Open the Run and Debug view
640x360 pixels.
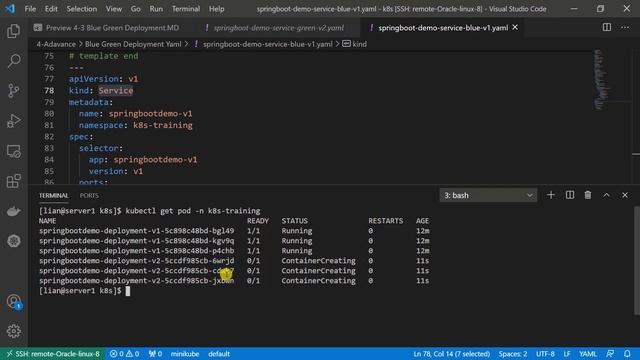pos(13,121)
